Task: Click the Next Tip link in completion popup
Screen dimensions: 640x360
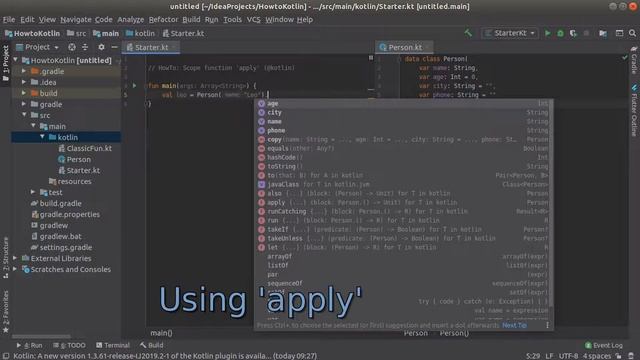Action: 514,325
